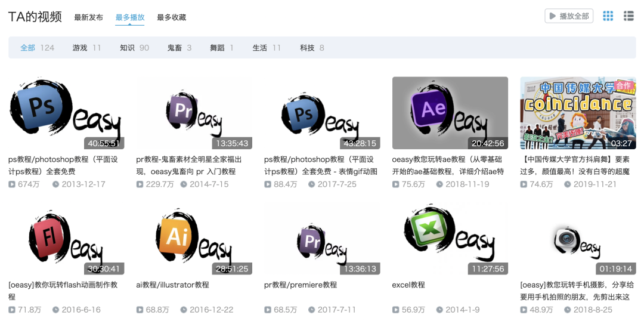
Task: Click the clock icon beside 2017-7-11
Action: (312, 310)
